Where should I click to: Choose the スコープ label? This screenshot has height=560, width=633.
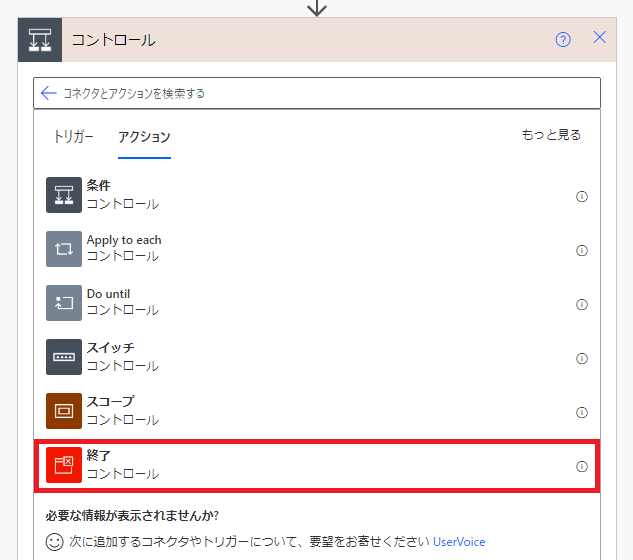(110, 402)
